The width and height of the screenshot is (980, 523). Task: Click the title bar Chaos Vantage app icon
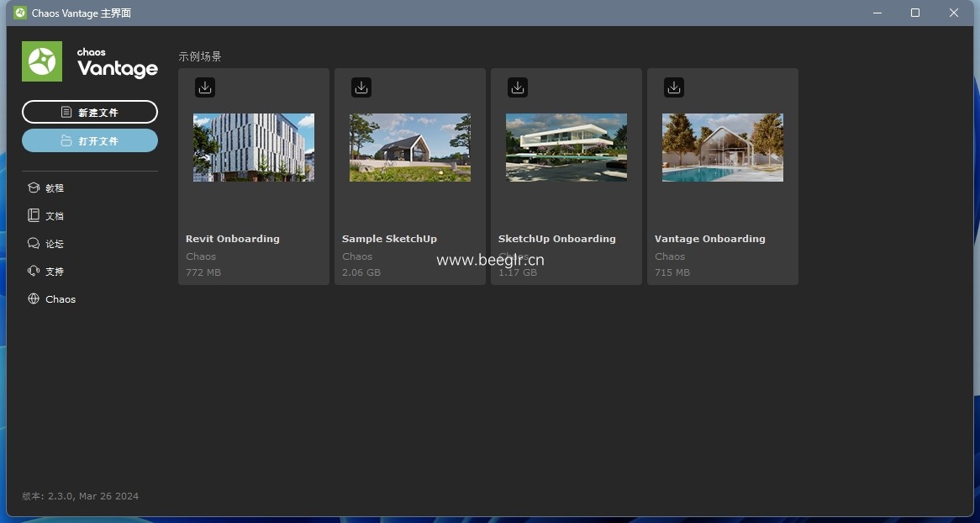20,13
